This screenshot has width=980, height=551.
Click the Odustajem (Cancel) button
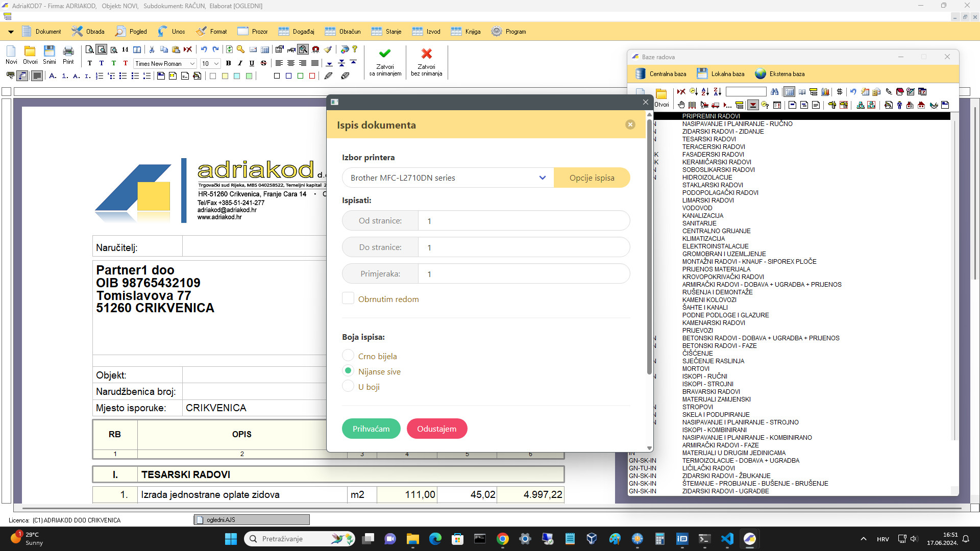(437, 429)
